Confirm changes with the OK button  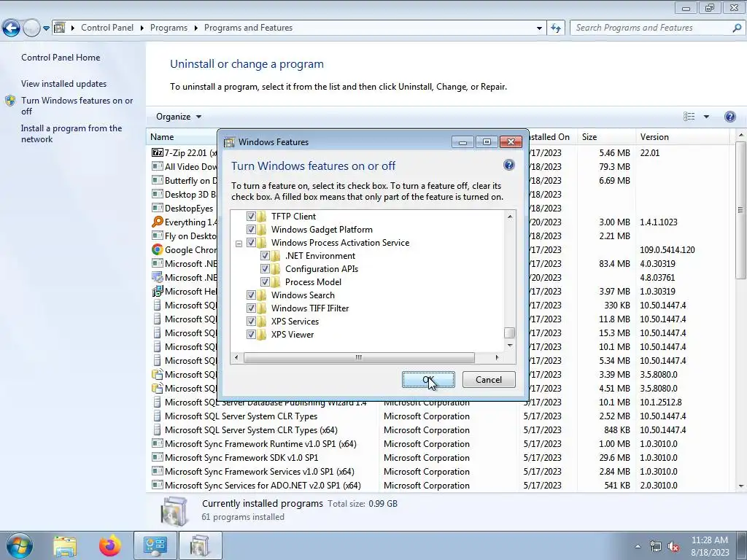click(x=428, y=379)
